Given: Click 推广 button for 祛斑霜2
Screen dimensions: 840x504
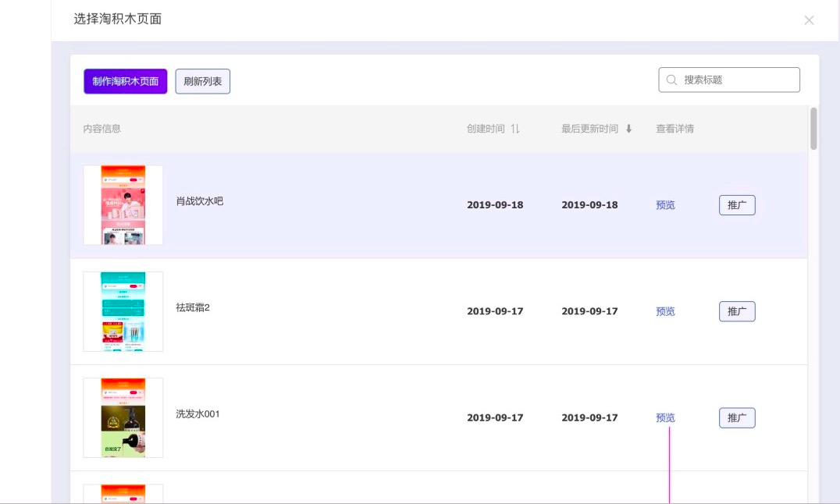Looking at the screenshot, I should coord(737,311).
